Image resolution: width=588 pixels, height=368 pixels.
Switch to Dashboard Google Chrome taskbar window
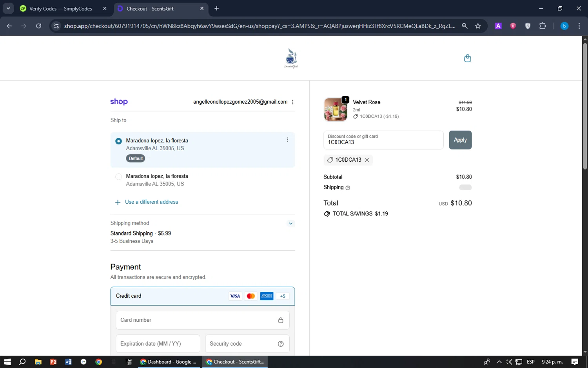pos(169,362)
